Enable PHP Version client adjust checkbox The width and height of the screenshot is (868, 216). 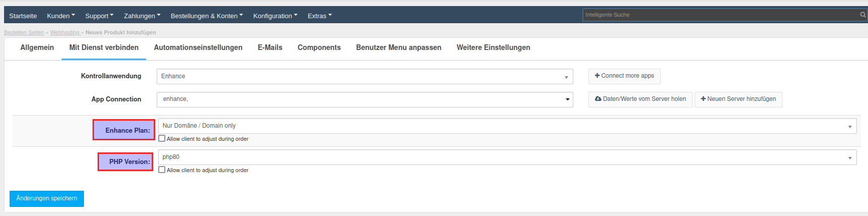tap(162, 170)
